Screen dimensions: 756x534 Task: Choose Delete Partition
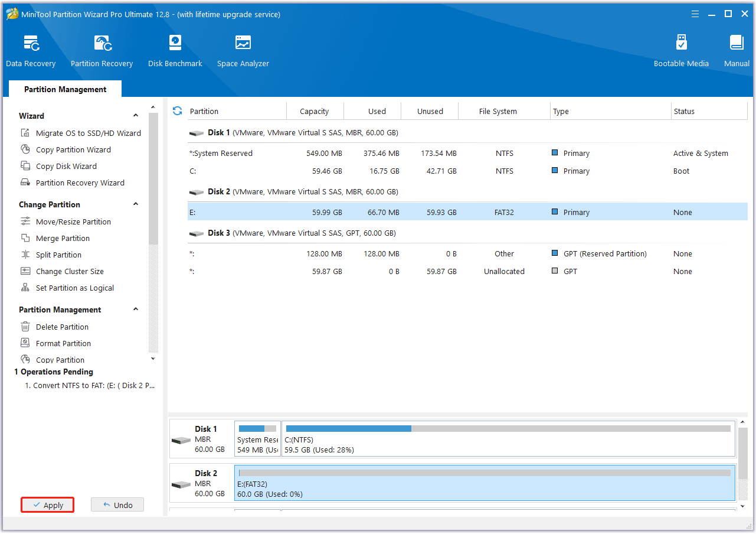coord(55,327)
